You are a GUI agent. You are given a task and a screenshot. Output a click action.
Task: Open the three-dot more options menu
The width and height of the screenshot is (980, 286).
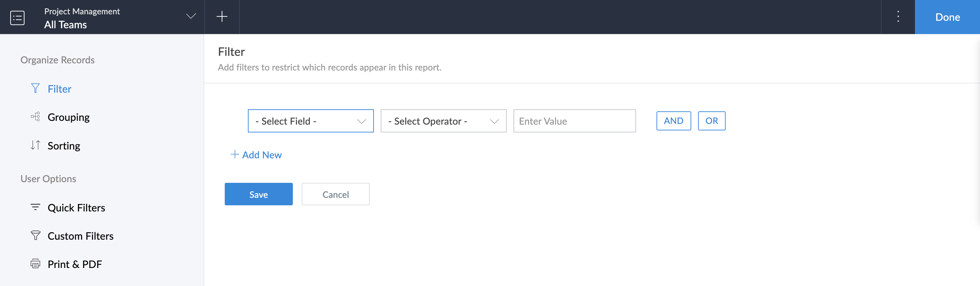898,17
